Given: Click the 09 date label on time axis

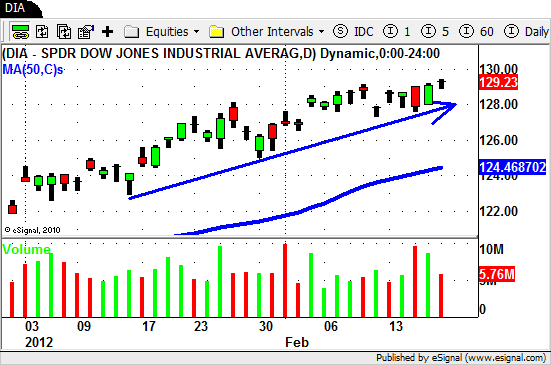Looking at the screenshot, I should 84,326.
